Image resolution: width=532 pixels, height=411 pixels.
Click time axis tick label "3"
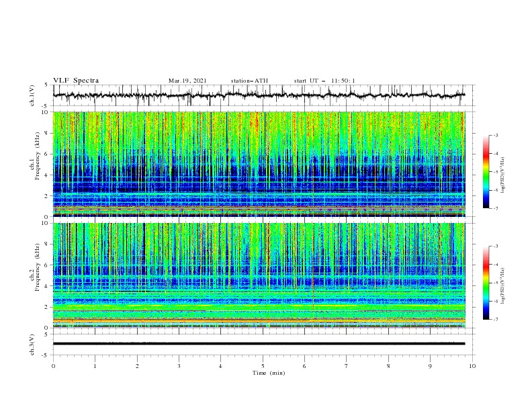pos(179,366)
